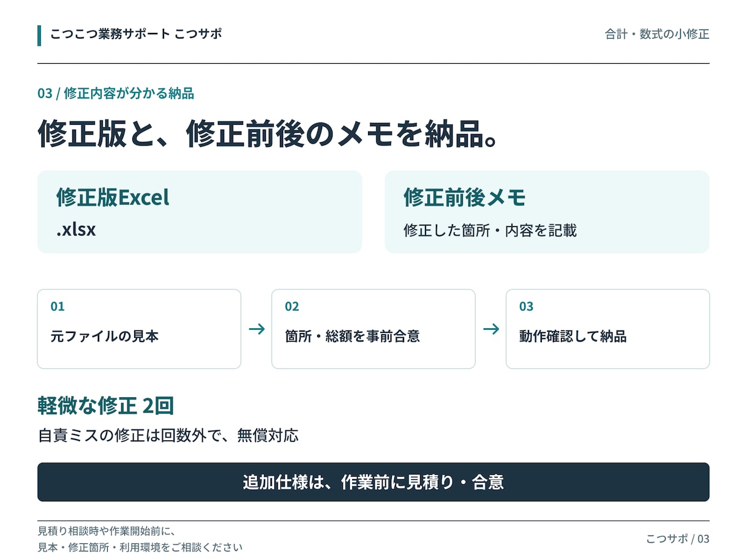Viewport: 747px width, 560px height.
Task: Click the step number 02 in the second step card
Action: (292, 307)
